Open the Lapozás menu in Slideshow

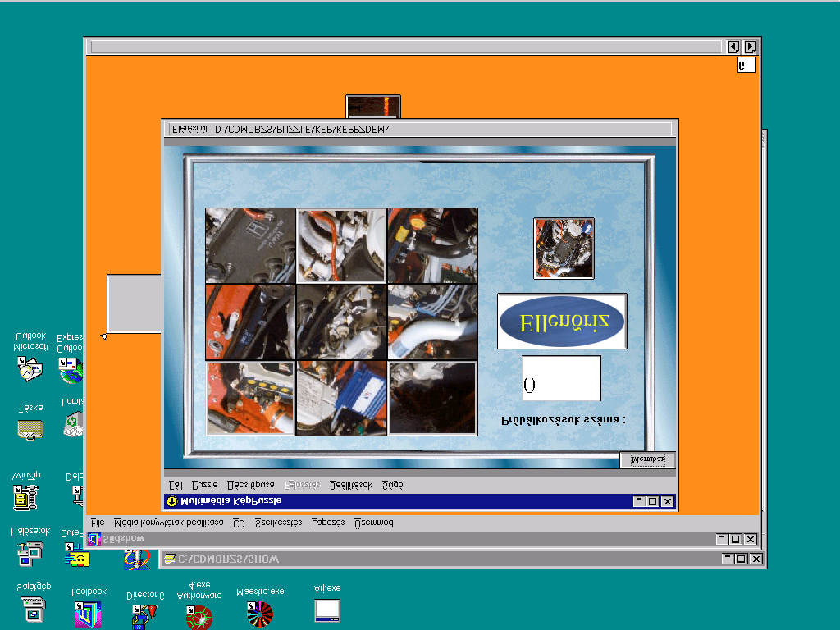(328, 523)
